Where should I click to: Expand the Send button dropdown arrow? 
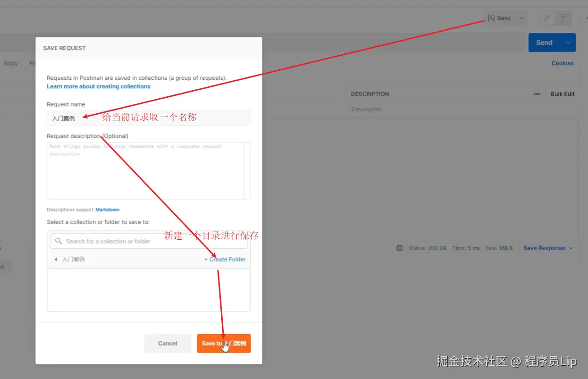pyautogui.click(x=568, y=42)
